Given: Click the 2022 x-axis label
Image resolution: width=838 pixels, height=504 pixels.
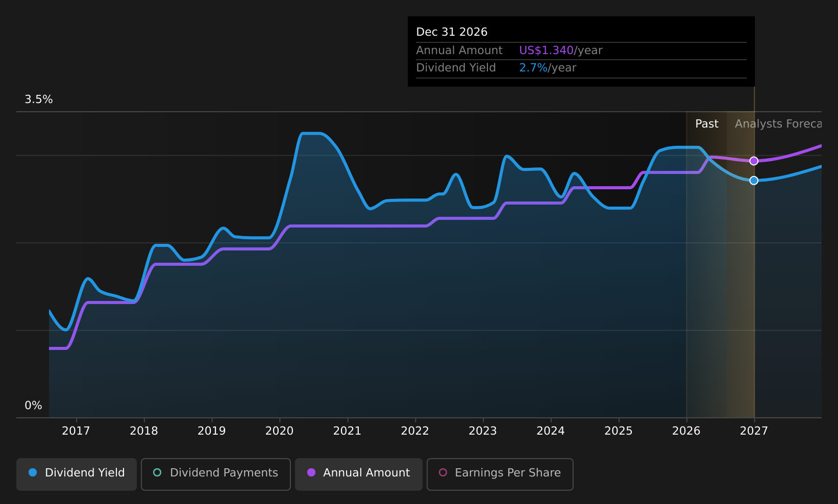Looking at the screenshot, I should (415, 431).
